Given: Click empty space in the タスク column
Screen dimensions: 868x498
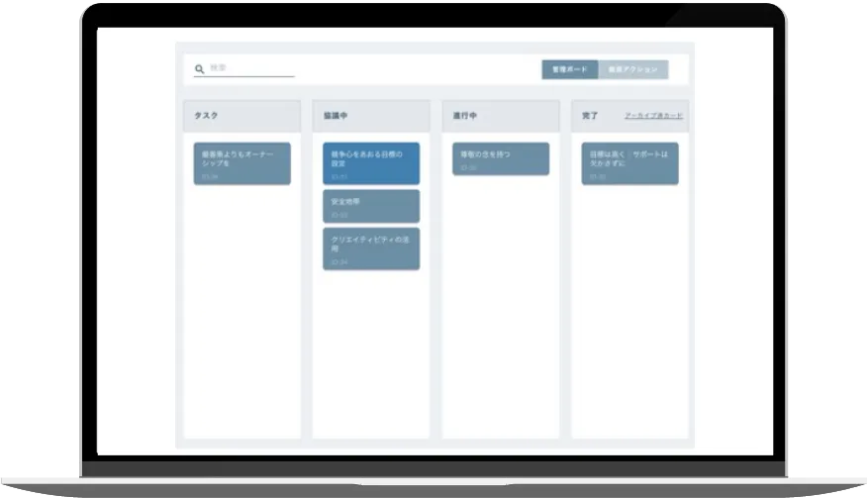Looking at the screenshot, I should [x=241, y=317].
